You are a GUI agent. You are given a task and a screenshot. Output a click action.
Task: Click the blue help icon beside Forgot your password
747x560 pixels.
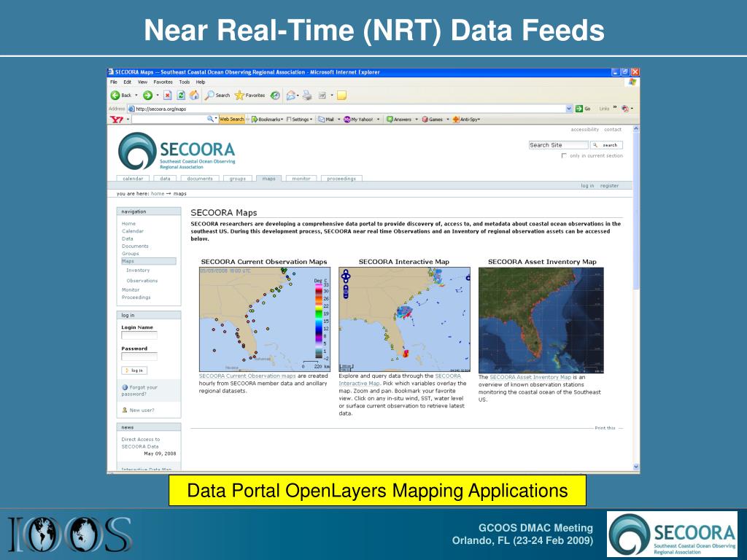click(125, 388)
